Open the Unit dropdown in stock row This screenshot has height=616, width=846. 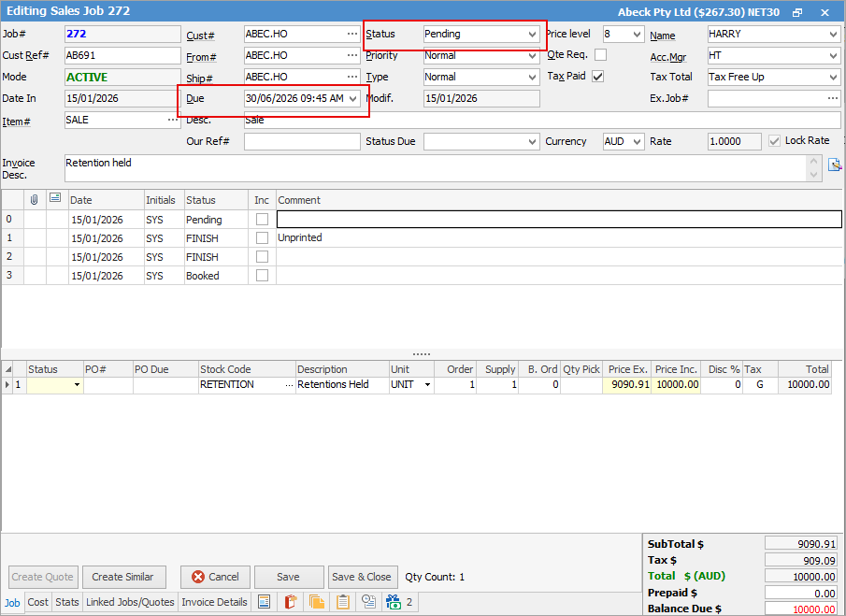(x=428, y=384)
